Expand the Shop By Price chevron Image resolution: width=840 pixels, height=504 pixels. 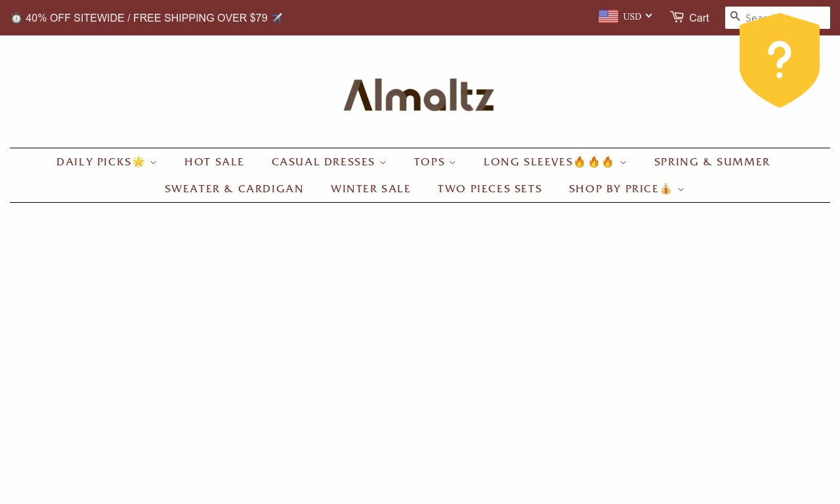[x=681, y=190]
